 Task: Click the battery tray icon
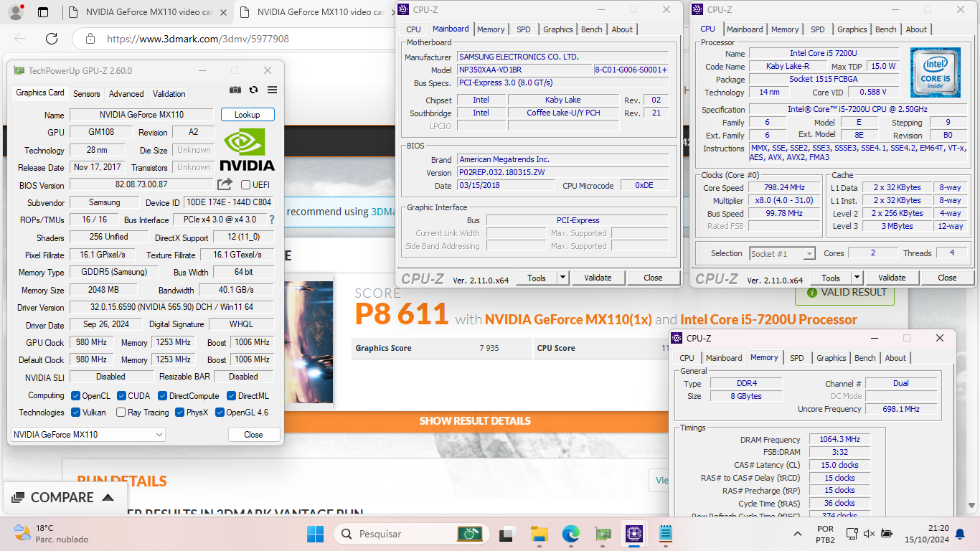(x=887, y=534)
